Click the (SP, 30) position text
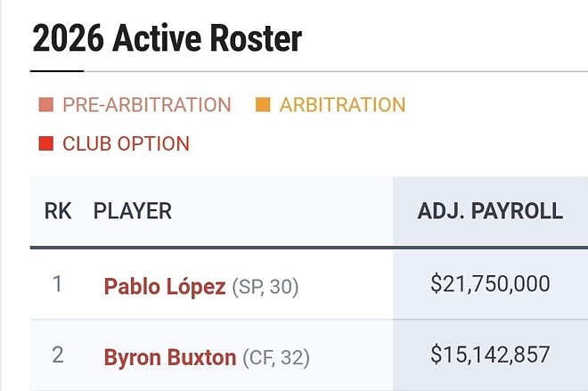The width and height of the screenshot is (588, 391). [265, 287]
